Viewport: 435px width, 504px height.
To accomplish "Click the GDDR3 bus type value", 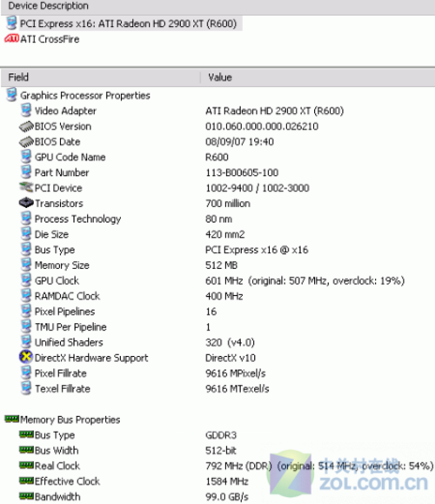I will [221, 435].
